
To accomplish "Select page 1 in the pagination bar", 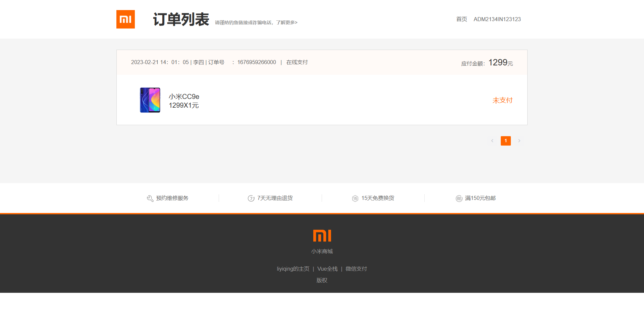I will tap(505, 141).
